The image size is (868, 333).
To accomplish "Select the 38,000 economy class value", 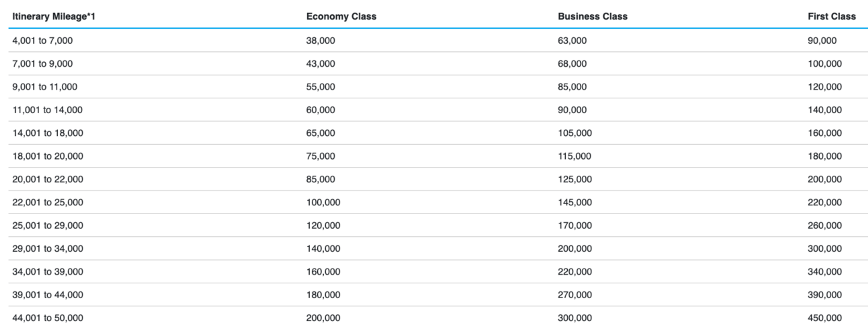I will (321, 41).
